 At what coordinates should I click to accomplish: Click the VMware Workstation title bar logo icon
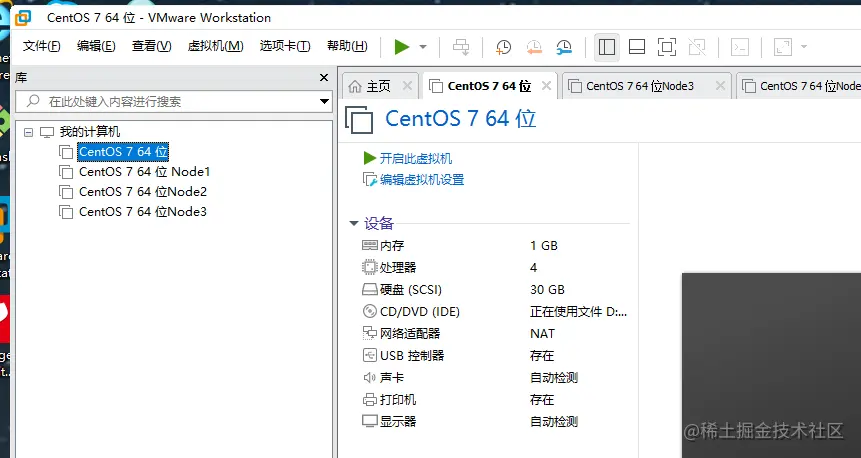23,18
